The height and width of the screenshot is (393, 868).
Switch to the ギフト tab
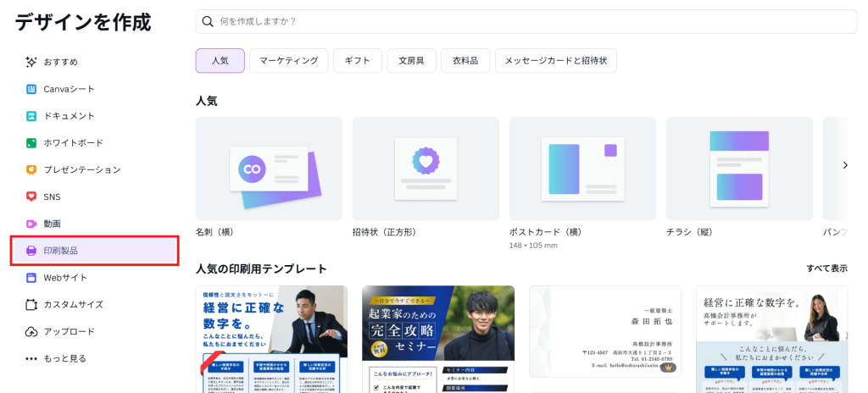pyautogui.click(x=358, y=61)
